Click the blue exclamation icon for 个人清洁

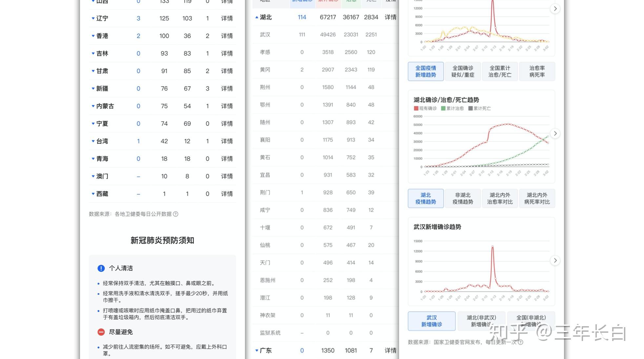101,268
